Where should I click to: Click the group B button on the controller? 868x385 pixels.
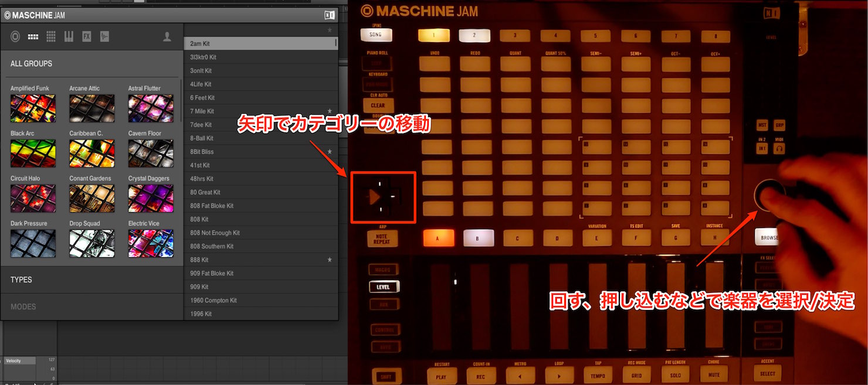point(479,238)
